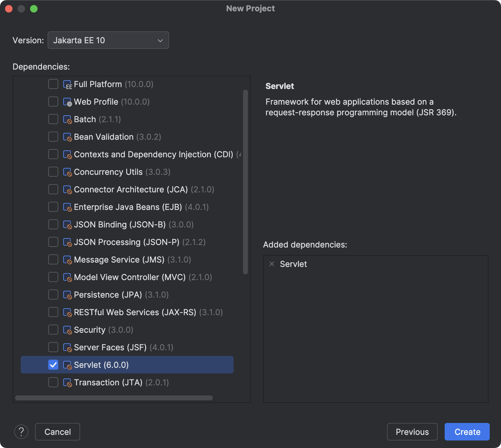Click the Security library icon
This screenshot has width=501, height=448.
point(68,330)
